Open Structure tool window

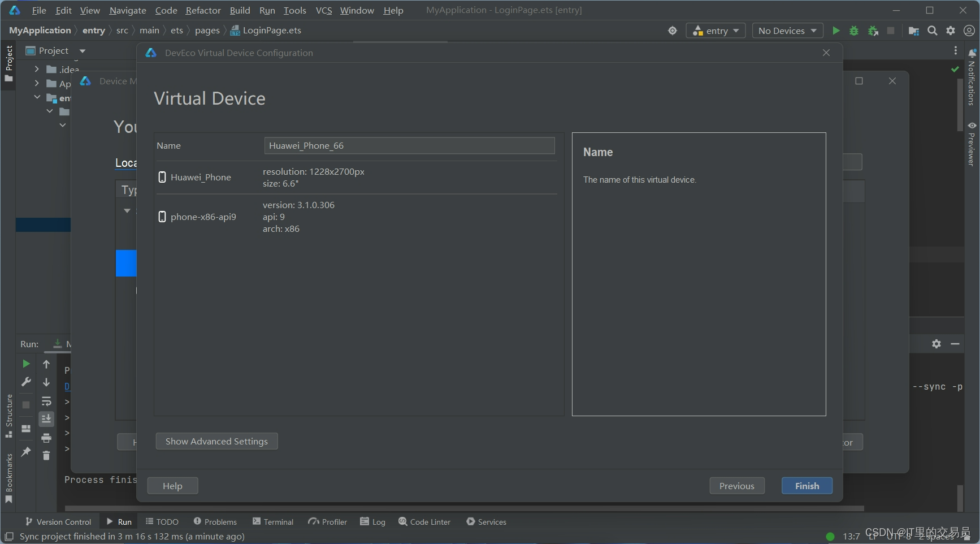click(x=8, y=416)
